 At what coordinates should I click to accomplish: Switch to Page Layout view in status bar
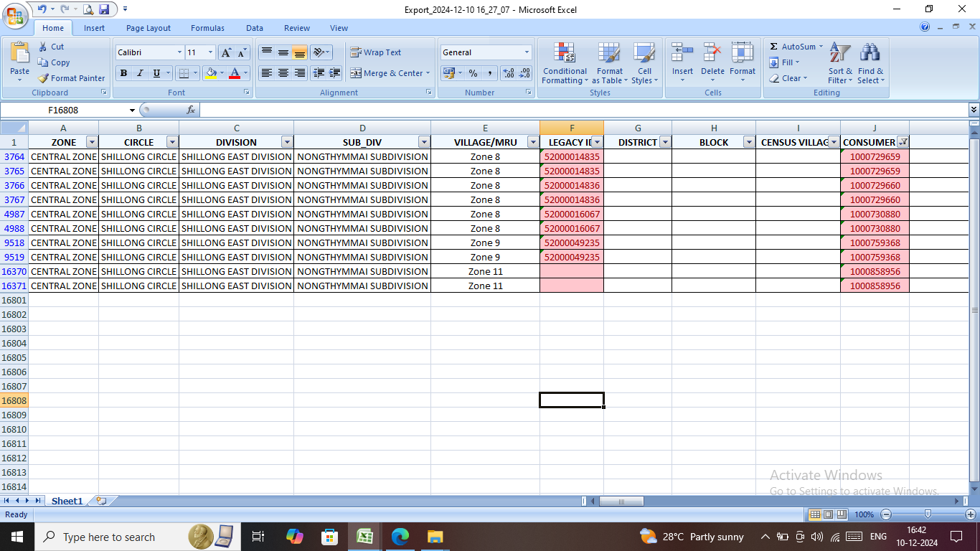tap(828, 514)
